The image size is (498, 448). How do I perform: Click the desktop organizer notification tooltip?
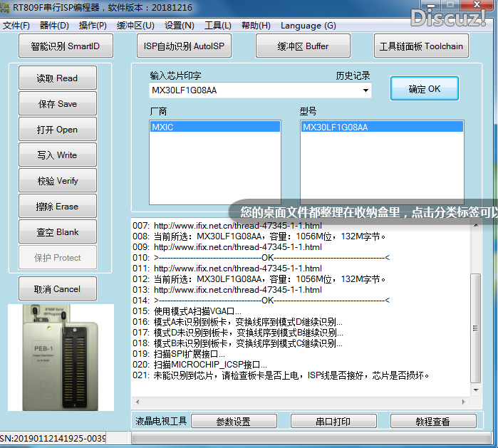pos(363,212)
